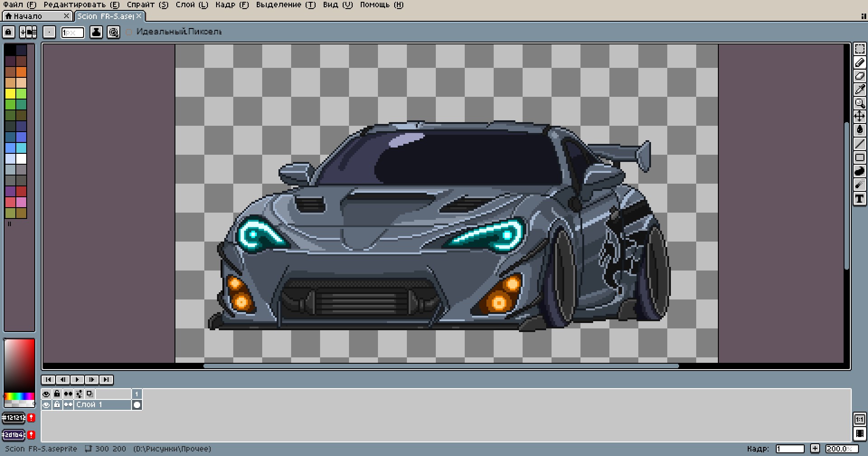The image size is (868, 456).
Task: Select the Line tool
Action: click(859, 144)
